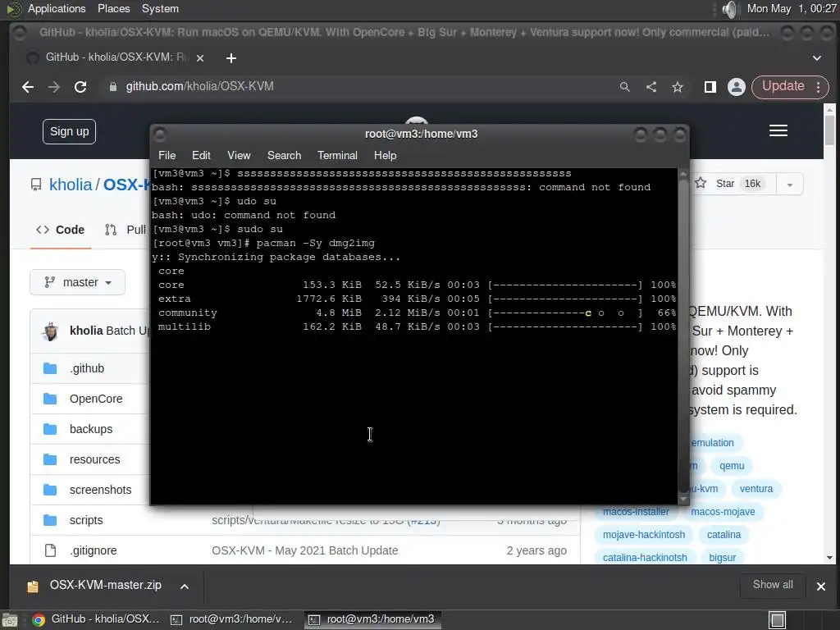Open the qemu topic tag
Screen dimensions: 840x630
732,466
